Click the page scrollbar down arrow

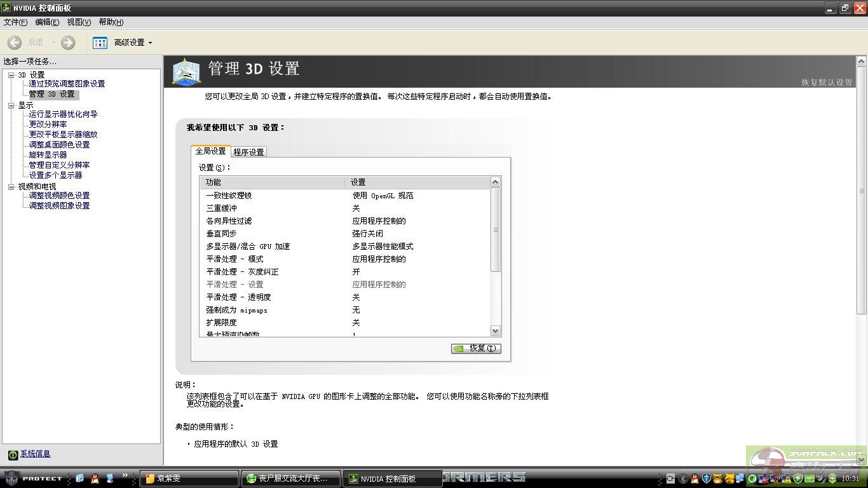pos(862,459)
